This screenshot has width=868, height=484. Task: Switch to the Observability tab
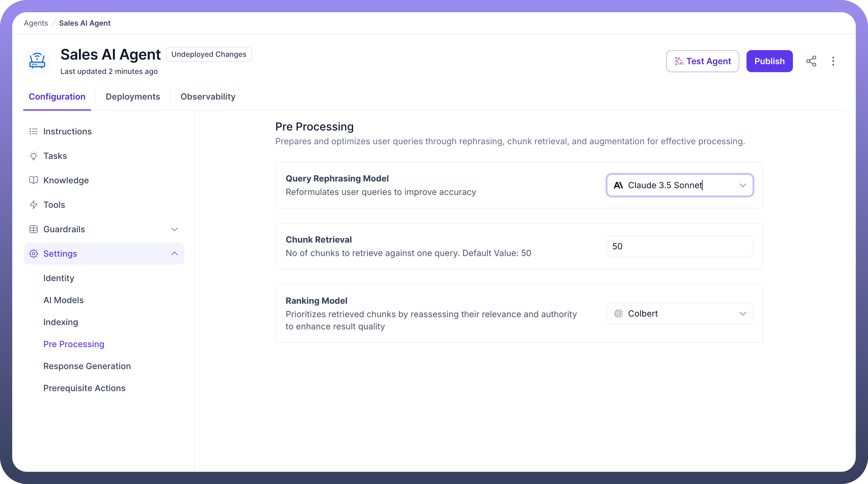[x=208, y=97]
